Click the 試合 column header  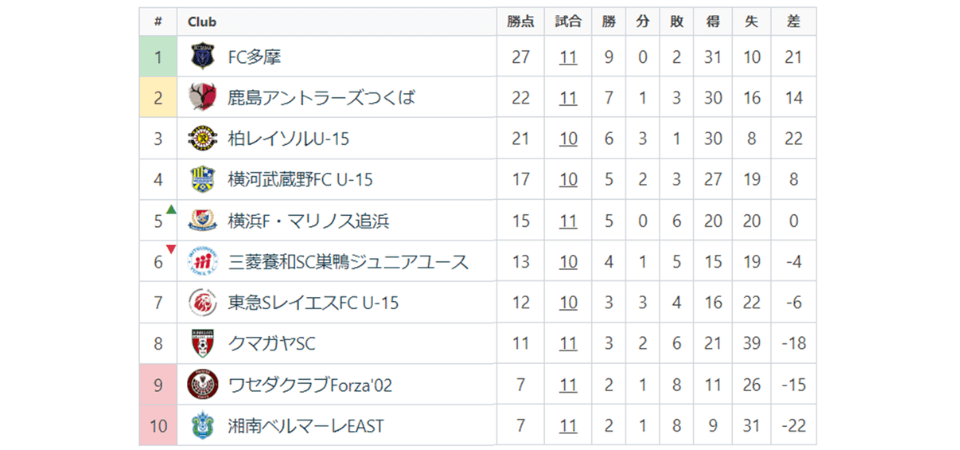tap(568, 21)
